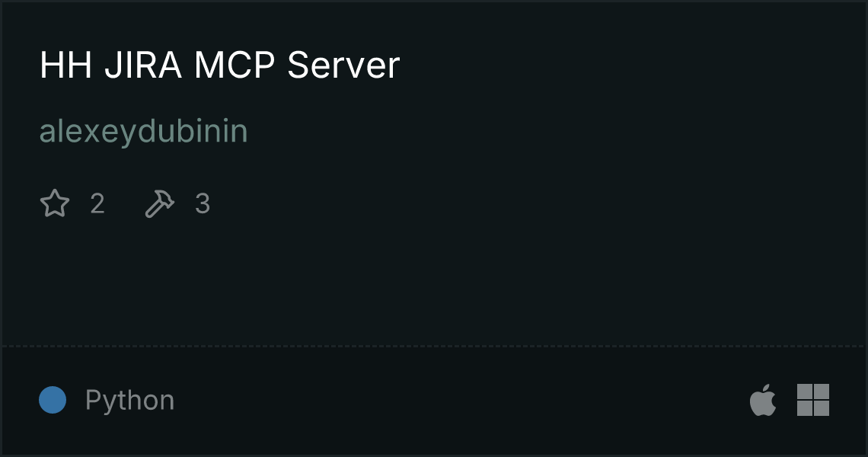
Task: Click the empty area right of the title
Action: [631, 65]
